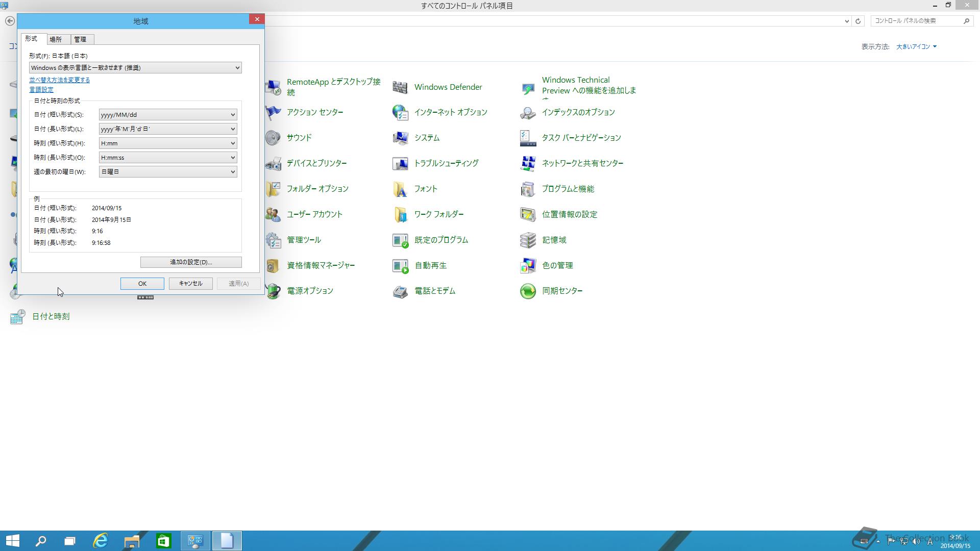Open the サウンド speaker icon
This screenshot has width=980, height=551.
tap(273, 138)
